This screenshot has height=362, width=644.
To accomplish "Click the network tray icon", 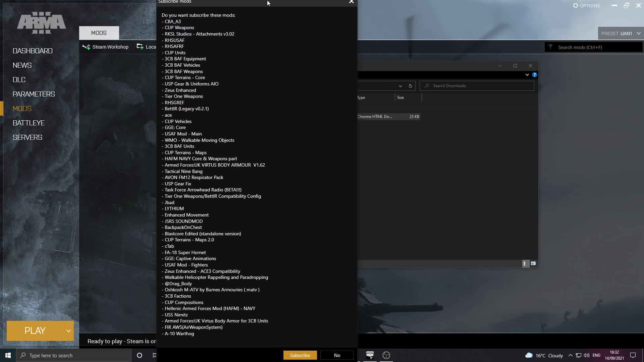I will click(x=579, y=355).
